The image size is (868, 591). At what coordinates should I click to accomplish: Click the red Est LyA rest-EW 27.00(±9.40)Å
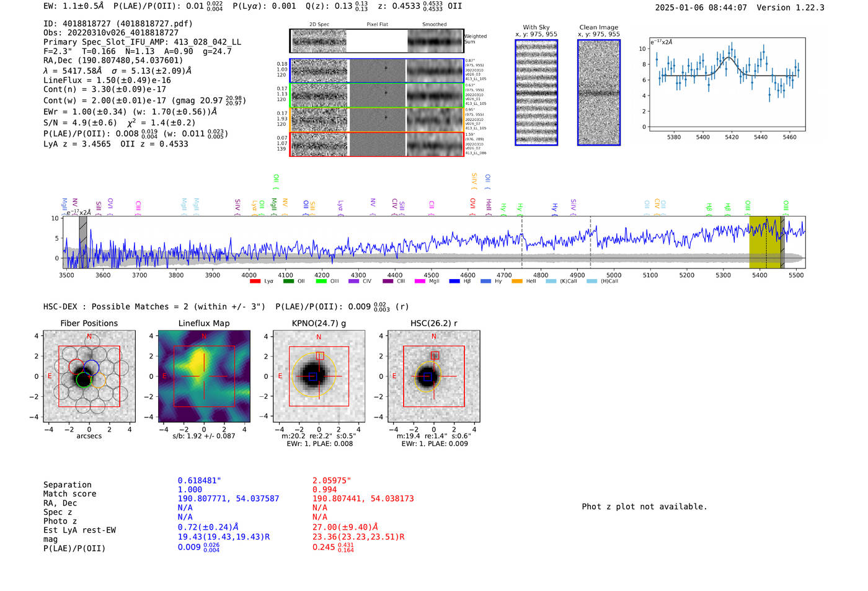(x=345, y=527)
